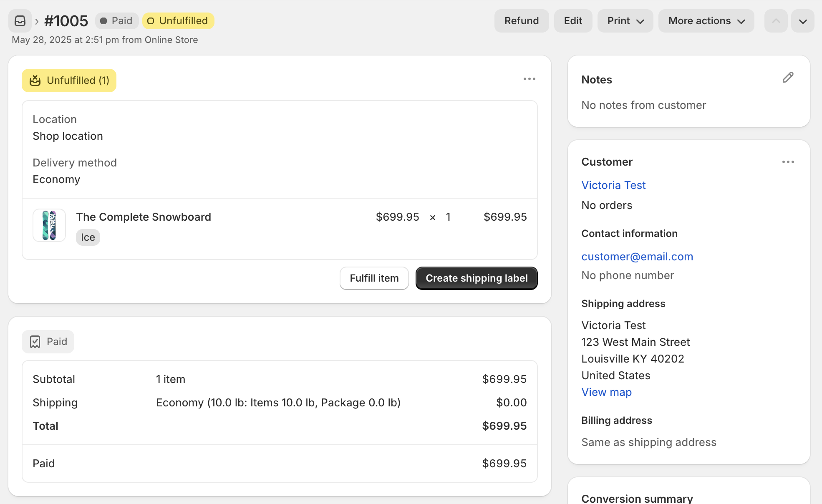Click the orders inbox icon in breadcrumb
The image size is (822, 504).
pos(20,21)
